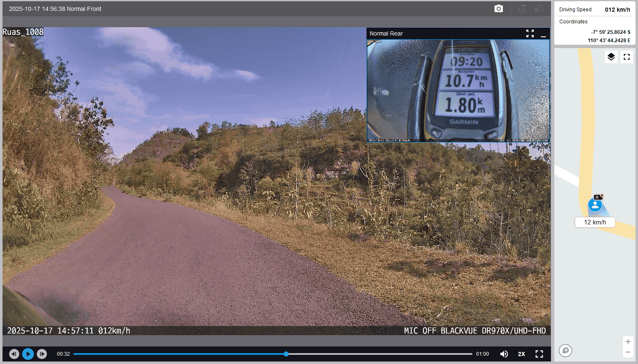
Task: Capture a snapshot with the camera icon
Action: click(498, 9)
